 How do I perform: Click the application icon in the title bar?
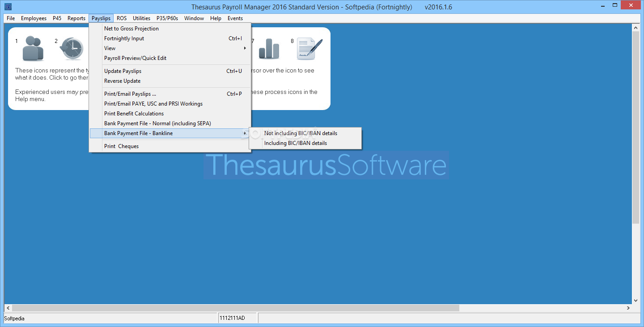click(8, 7)
